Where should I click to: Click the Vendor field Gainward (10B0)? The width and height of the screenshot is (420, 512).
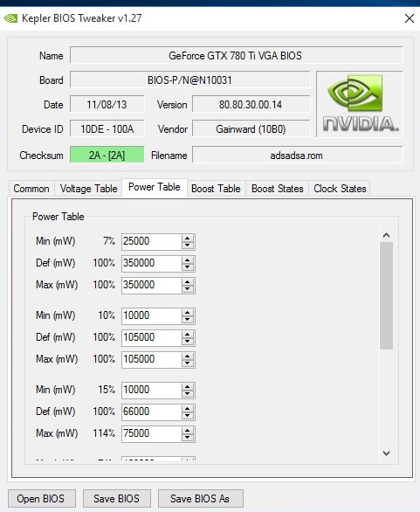coord(251,129)
